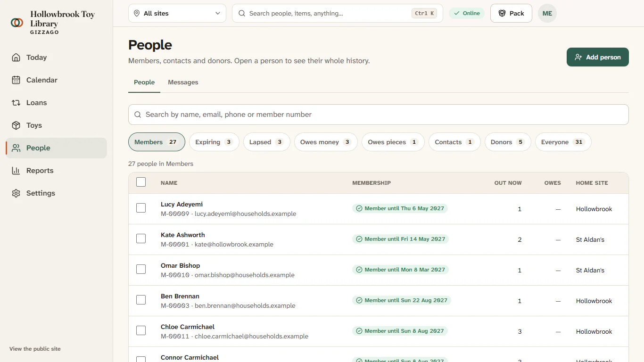The image size is (644, 362).
Task: Expand the All sites dropdown
Action: [177, 13]
